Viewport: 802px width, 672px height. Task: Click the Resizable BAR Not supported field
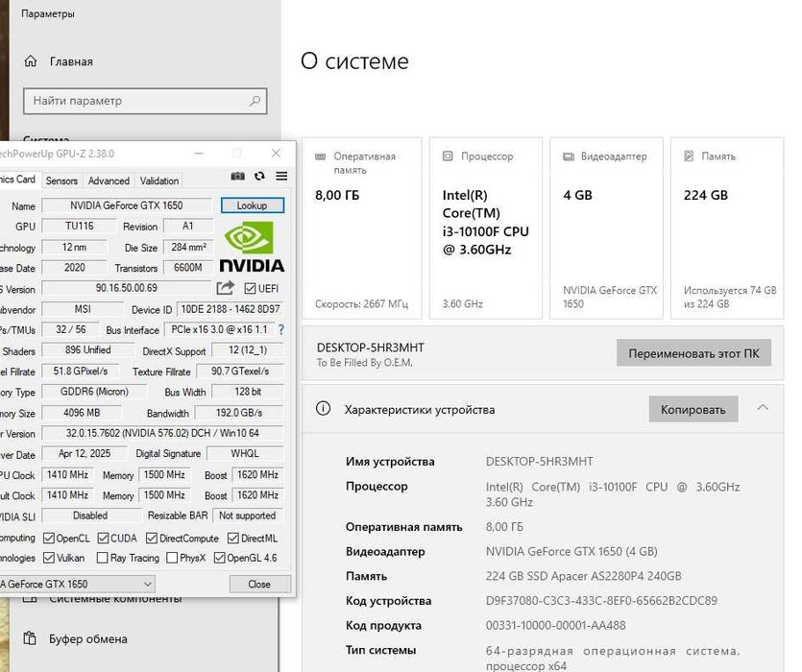click(248, 516)
